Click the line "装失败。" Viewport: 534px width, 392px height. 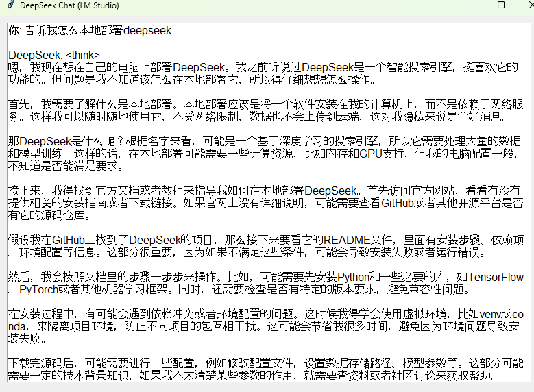[x=27, y=339]
